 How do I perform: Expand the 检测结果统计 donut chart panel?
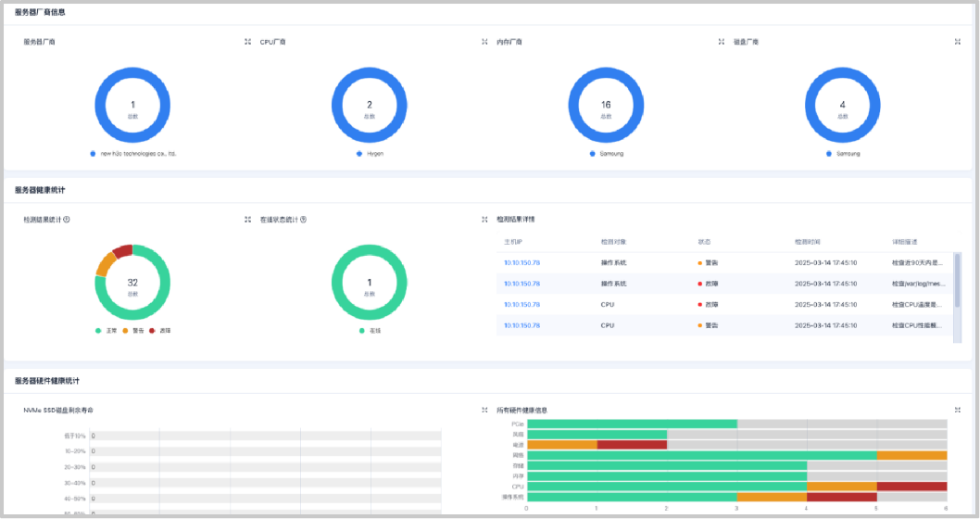tap(247, 220)
